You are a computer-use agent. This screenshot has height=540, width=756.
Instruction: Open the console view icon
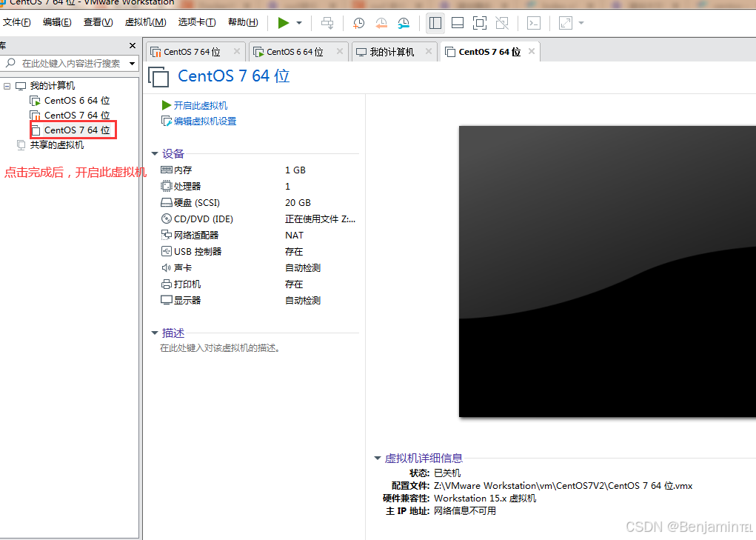pyautogui.click(x=534, y=23)
